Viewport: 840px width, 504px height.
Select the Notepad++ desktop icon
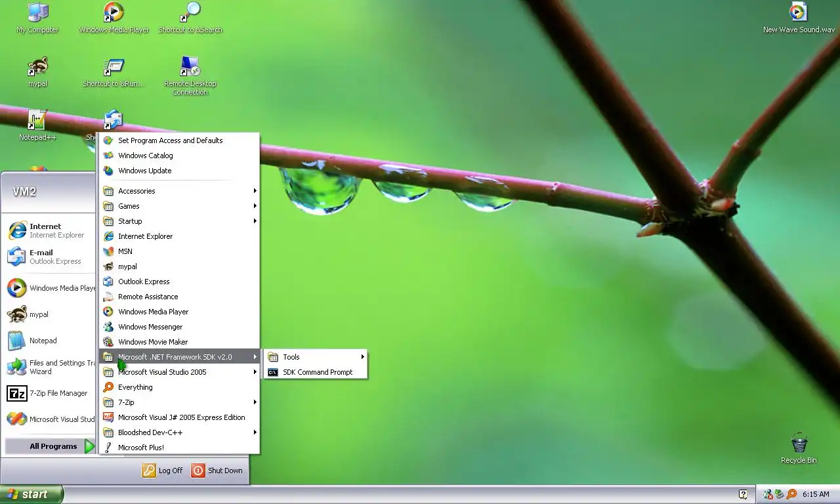(x=37, y=120)
